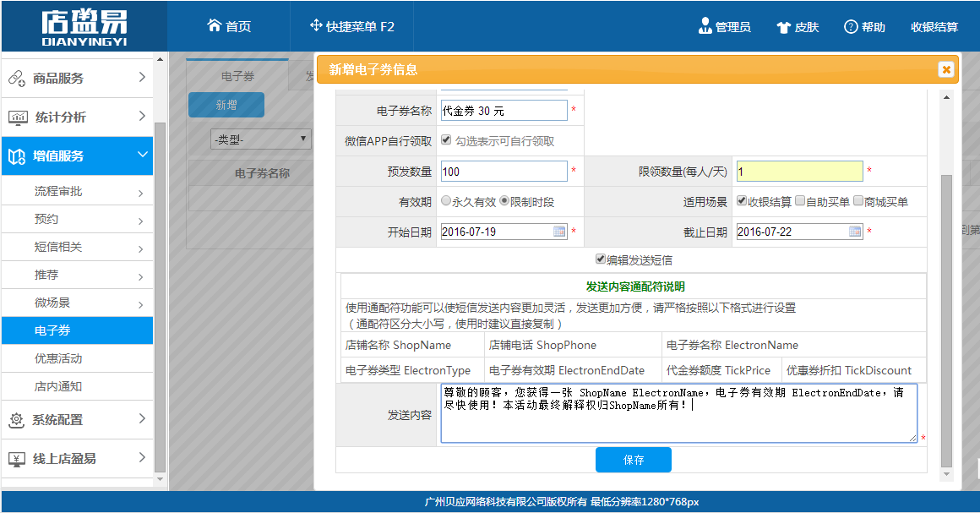Open 收银结算 link in header
This screenshot has width=980, height=513.
pos(934,27)
